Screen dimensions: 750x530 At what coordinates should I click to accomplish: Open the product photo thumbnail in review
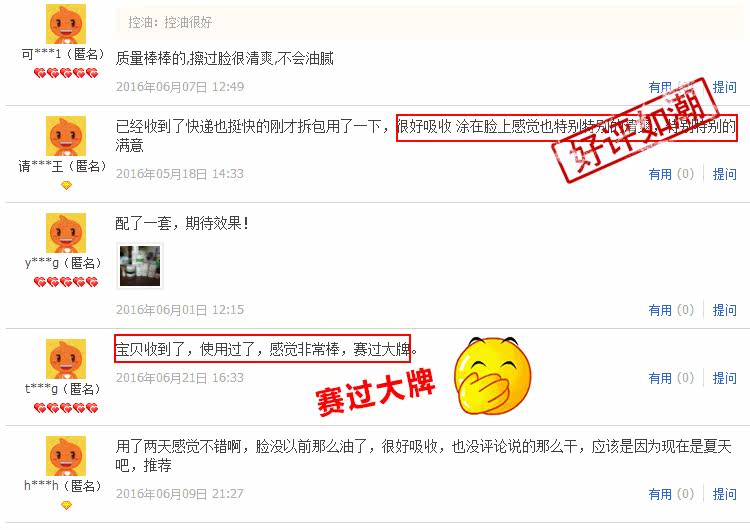click(140, 266)
